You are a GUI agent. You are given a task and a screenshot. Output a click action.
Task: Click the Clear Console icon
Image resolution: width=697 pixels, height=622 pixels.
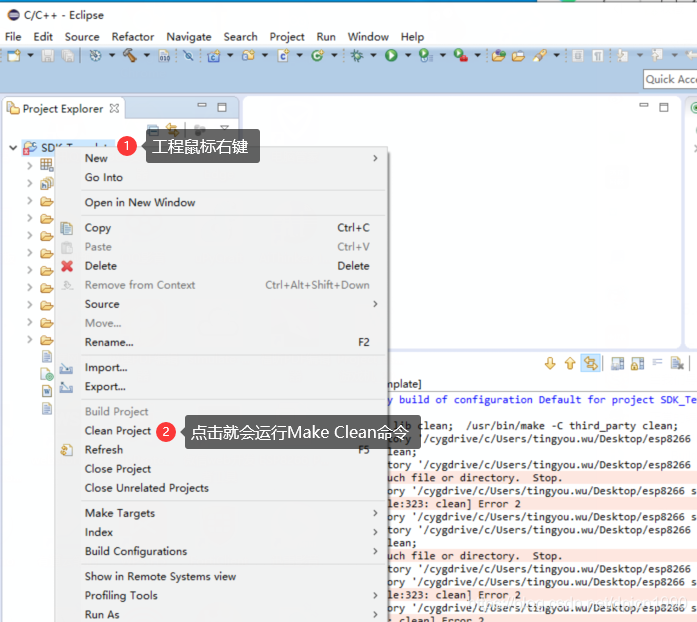click(x=677, y=364)
